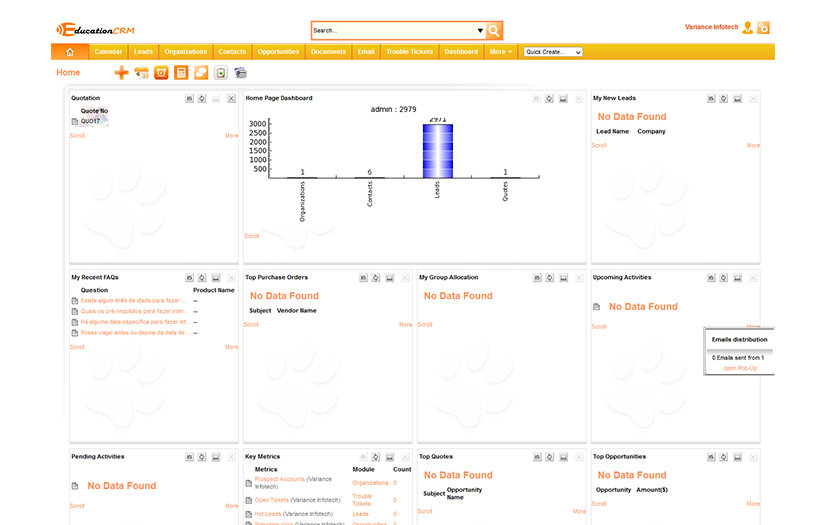Refresh the Top Purchase Orders widget
This screenshot has height=525, width=825.
pos(376,278)
